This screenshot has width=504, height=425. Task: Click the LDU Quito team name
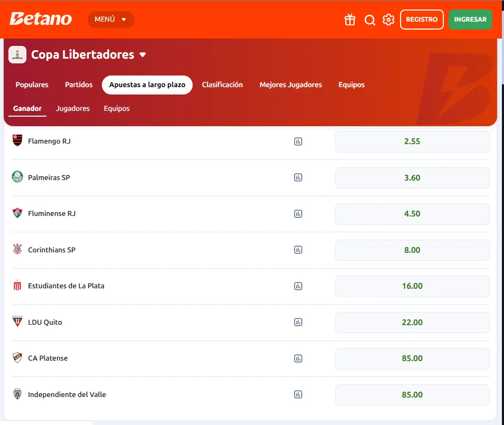[x=45, y=322]
